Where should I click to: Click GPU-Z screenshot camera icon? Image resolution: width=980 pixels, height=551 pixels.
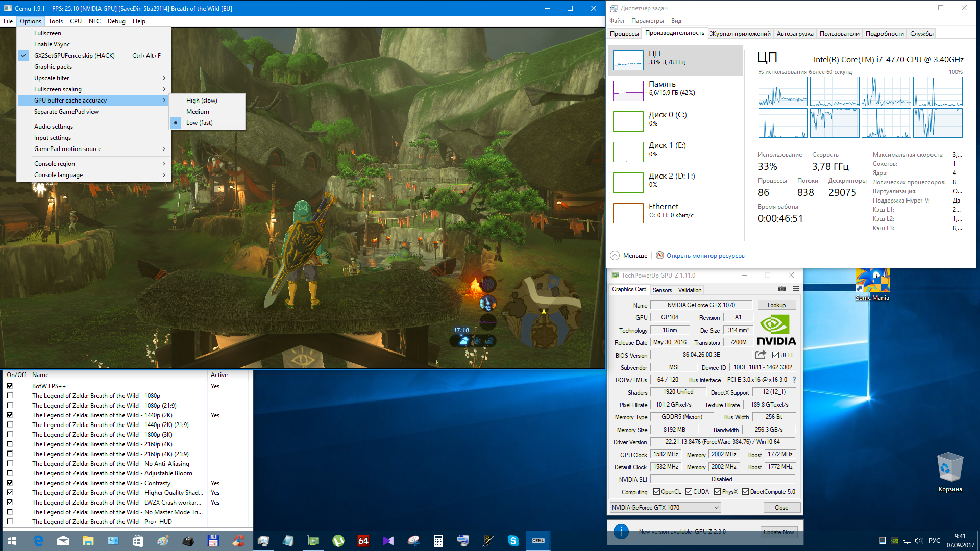(x=781, y=289)
